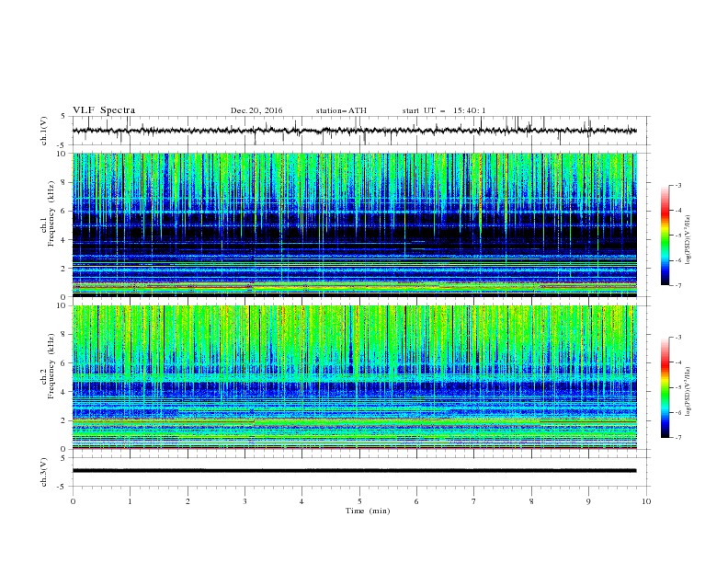Click the "9" minute tick label
The image size is (728, 563).
588,501
